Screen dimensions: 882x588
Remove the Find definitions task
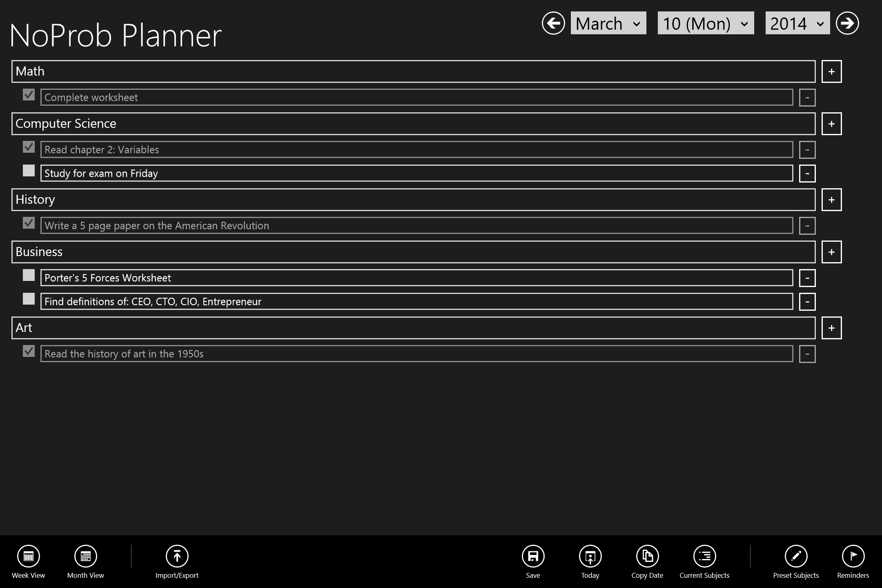click(x=807, y=302)
